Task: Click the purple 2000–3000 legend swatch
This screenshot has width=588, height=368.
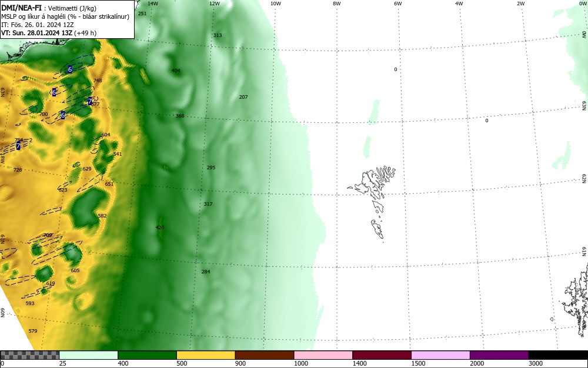Action: point(499,355)
